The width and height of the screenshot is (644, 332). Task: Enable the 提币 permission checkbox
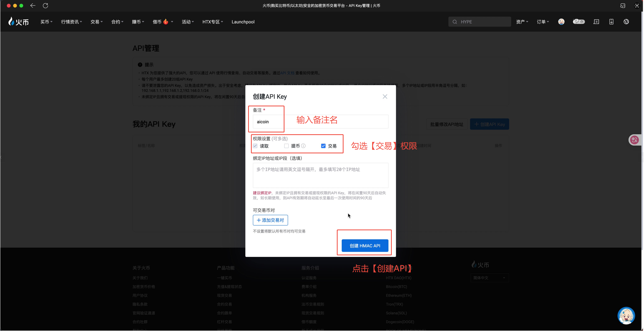286,146
